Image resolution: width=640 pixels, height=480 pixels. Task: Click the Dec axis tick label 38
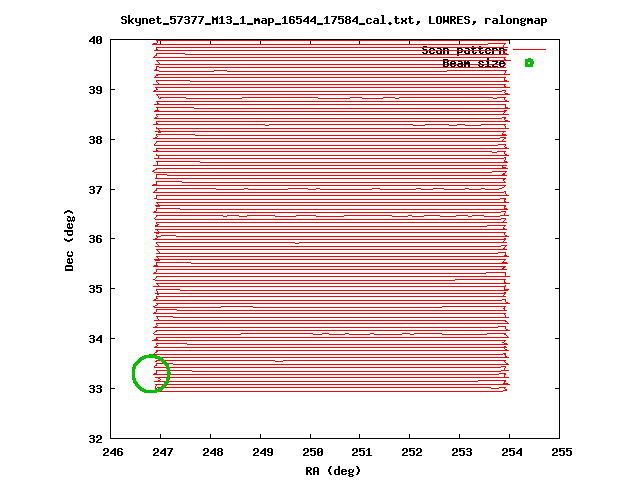pos(95,140)
